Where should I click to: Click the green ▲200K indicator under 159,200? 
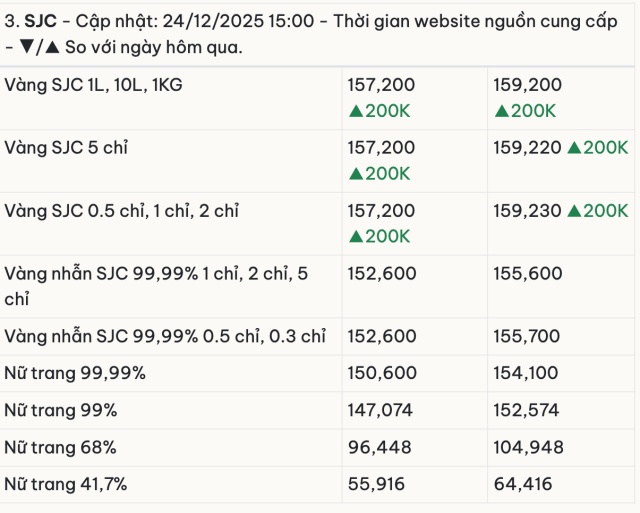[527, 110]
